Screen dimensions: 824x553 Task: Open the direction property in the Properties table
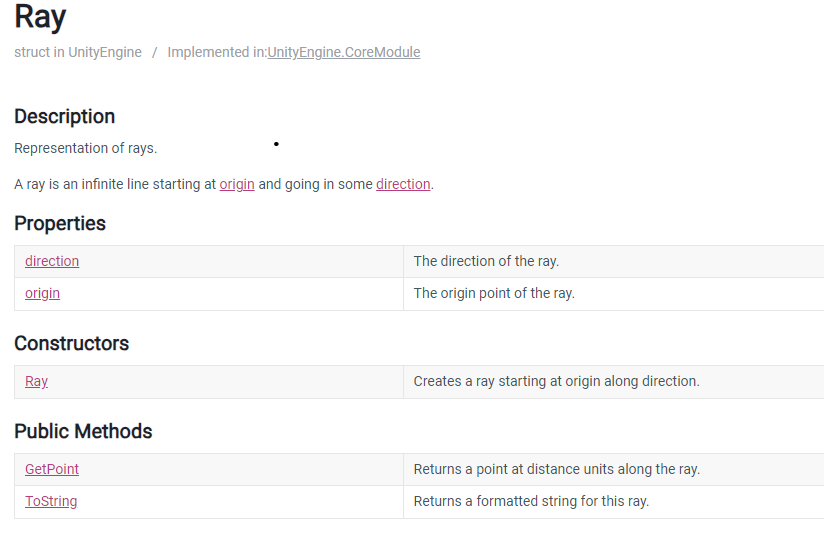click(52, 261)
